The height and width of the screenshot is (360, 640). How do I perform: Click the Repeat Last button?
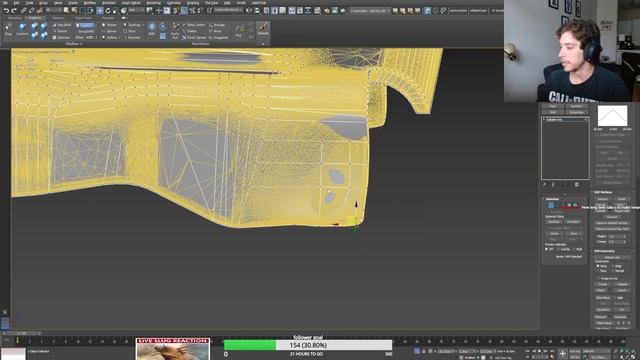[x=612, y=258]
